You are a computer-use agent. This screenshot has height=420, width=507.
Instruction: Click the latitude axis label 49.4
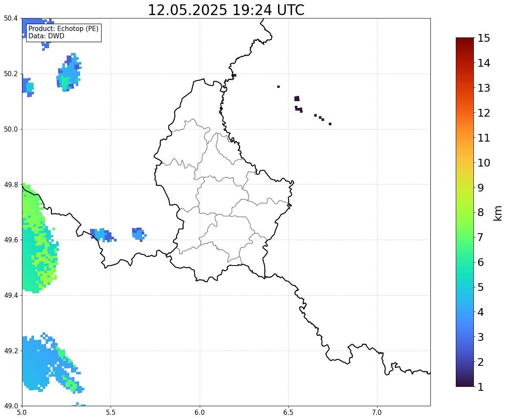click(x=11, y=295)
